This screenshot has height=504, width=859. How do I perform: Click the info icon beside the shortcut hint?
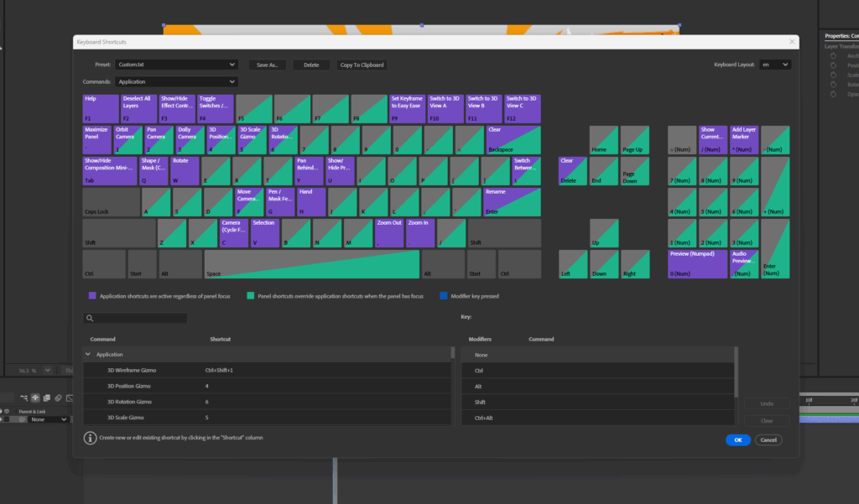(90, 438)
